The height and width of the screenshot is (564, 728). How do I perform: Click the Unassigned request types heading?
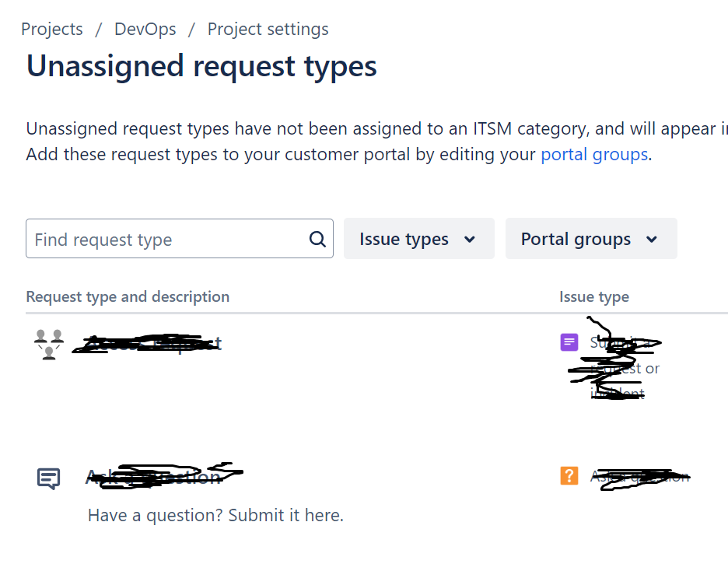(201, 66)
